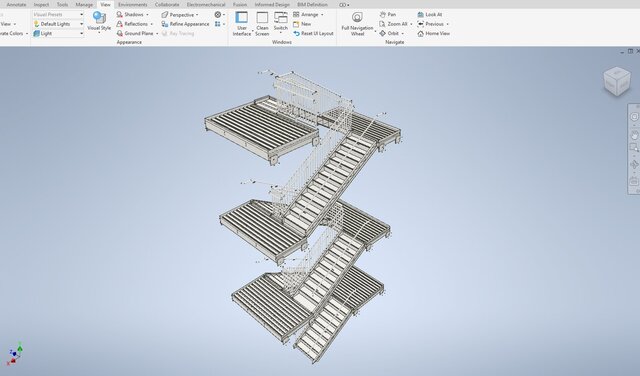Viewport: 640px width, 376px height.
Task: Switch to the BIM Definition tab
Action: (x=312, y=5)
